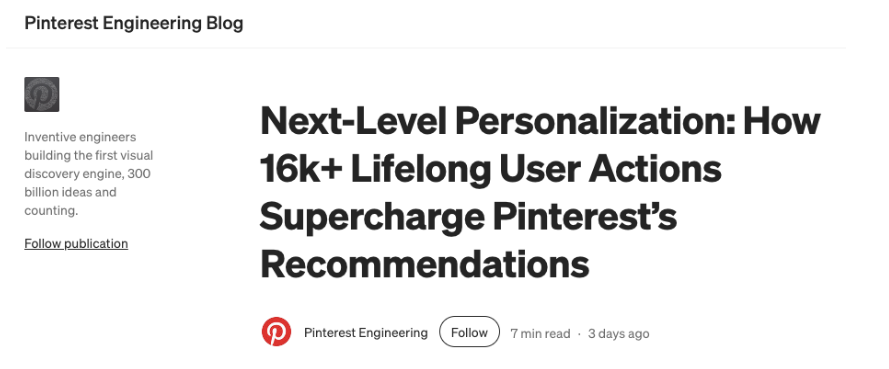Image resolution: width=889 pixels, height=369 pixels.
Task: Open the Pinterest Engineering Blog header link
Action: click(134, 23)
